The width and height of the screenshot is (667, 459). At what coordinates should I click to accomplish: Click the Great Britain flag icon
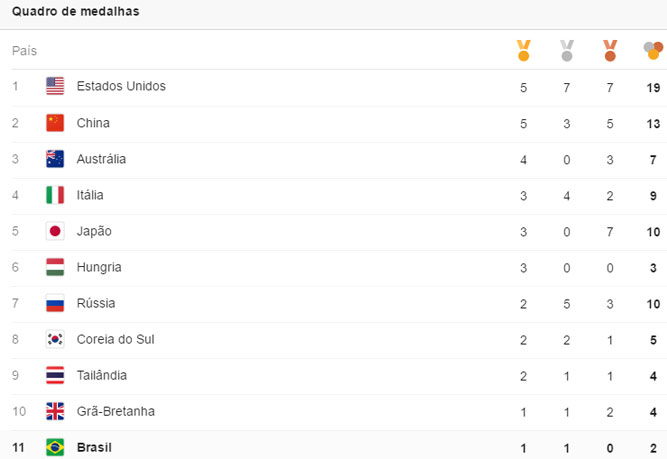pyautogui.click(x=55, y=411)
